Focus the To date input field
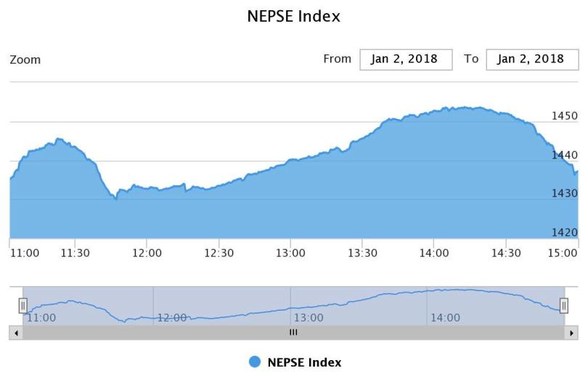The height and width of the screenshot is (392, 588). [532, 60]
